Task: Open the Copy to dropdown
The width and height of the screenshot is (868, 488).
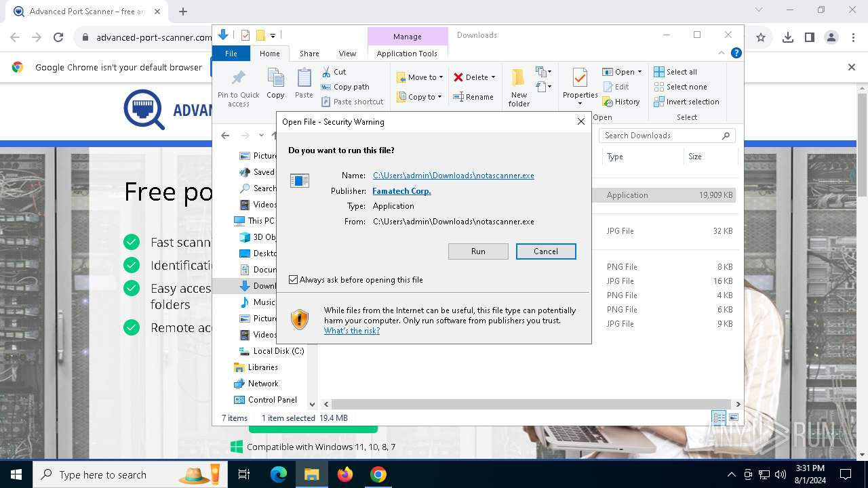Action: 420,97
